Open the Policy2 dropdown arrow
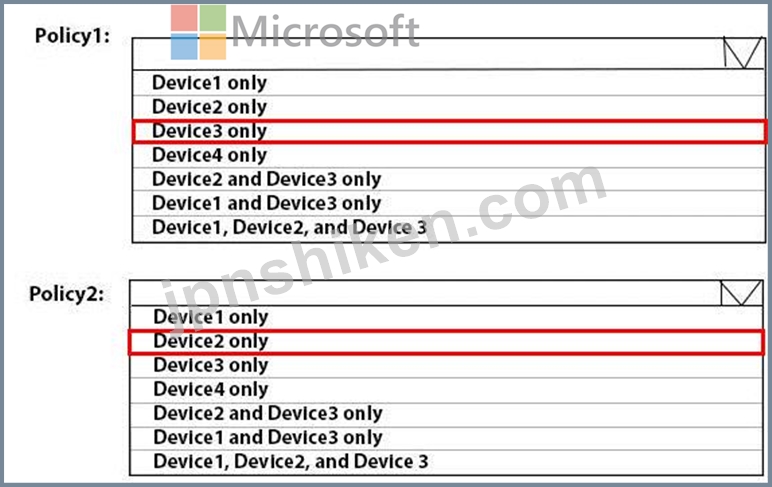Screen dimensions: 772x487 pyautogui.click(x=741, y=293)
